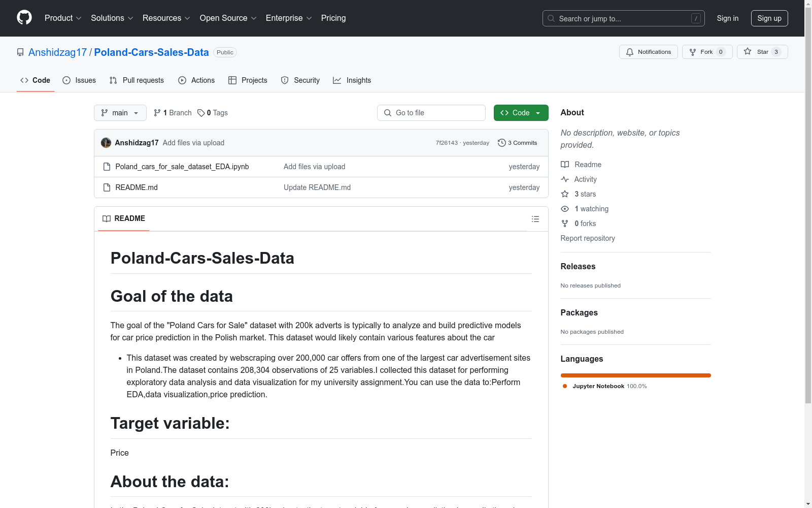View repository Activity
812x508 pixels.
coord(586,179)
